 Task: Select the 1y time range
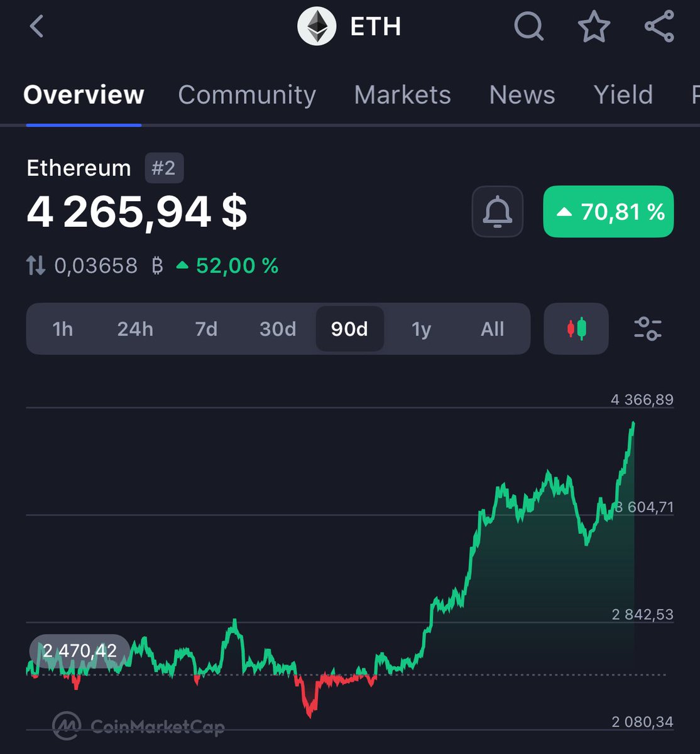click(421, 329)
